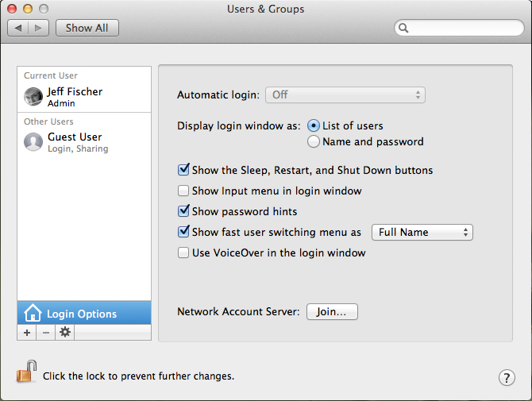Screen dimensions: 532x401
Task: Minimize the window with yellow button
Action: (x=28, y=9)
